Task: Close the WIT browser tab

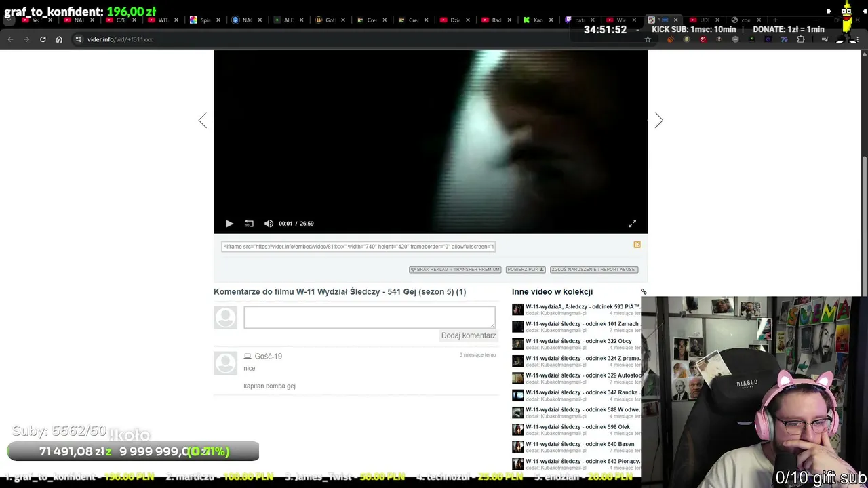Action: click(178, 20)
